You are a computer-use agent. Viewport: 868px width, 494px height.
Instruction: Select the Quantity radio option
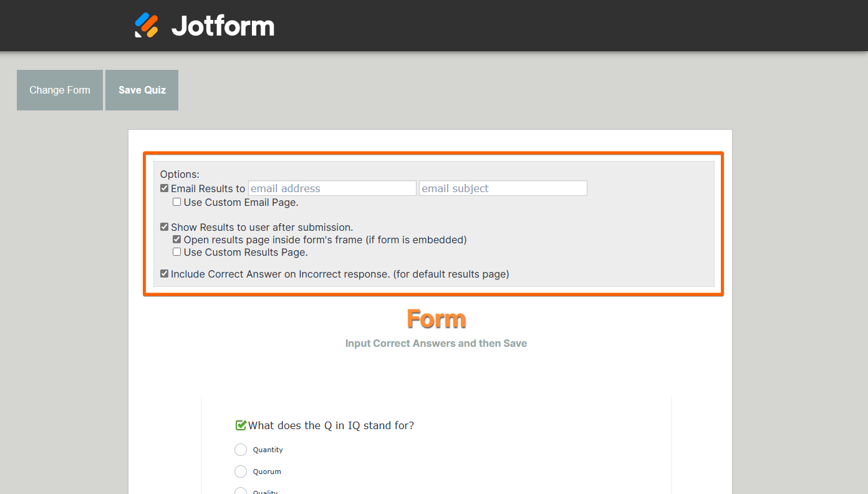pyautogui.click(x=241, y=450)
